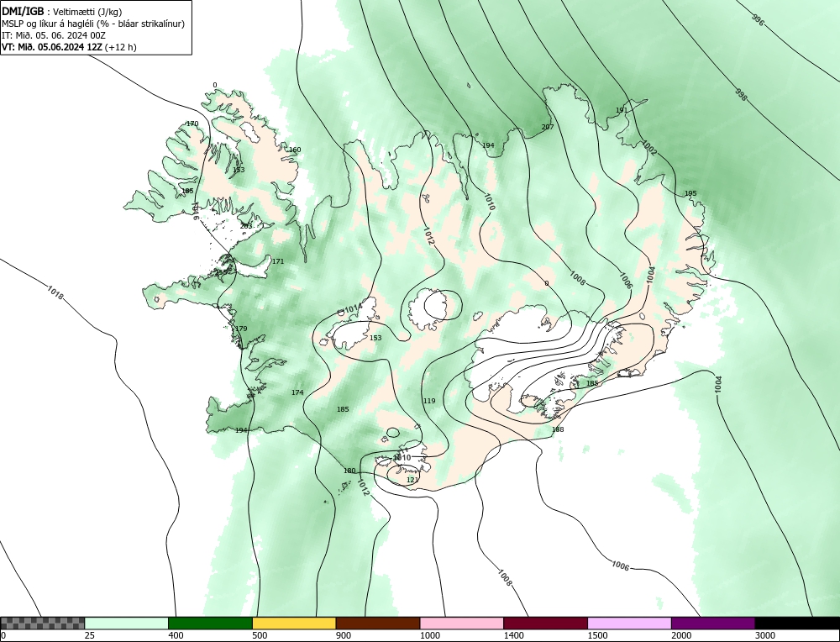Click the maroon 1400–1500 legend swatch
The width and height of the screenshot is (840, 642).
[x=545, y=623]
